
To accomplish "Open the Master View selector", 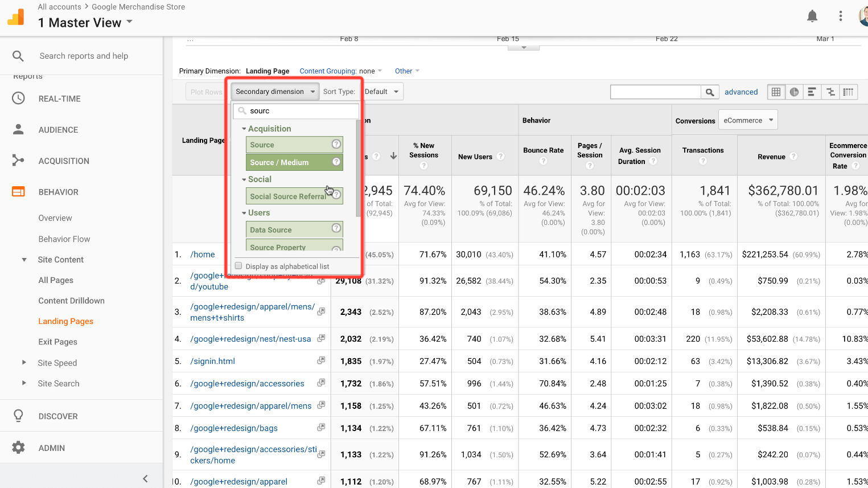I will [85, 23].
